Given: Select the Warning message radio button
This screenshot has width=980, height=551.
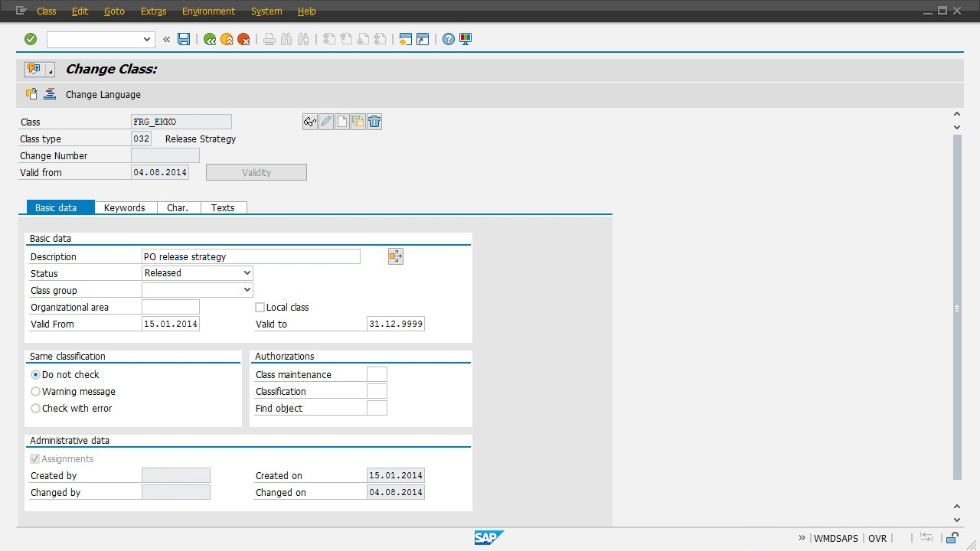Looking at the screenshot, I should [36, 392].
